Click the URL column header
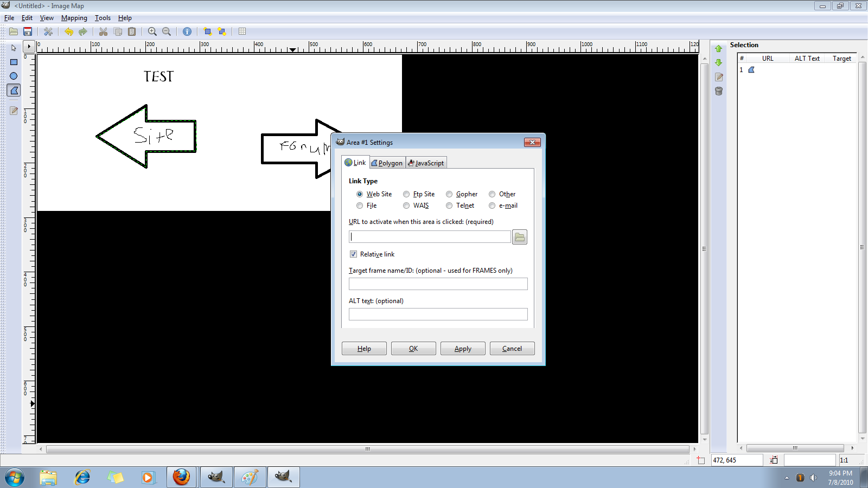Viewport: 868px width, 488px height. coord(768,59)
